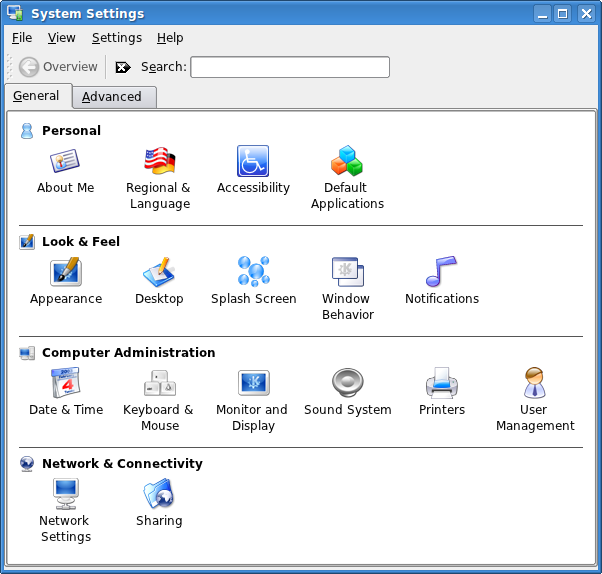The height and width of the screenshot is (574, 602).
Task: Clear the search field with the arrow icon
Action: pyautogui.click(x=123, y=67)
